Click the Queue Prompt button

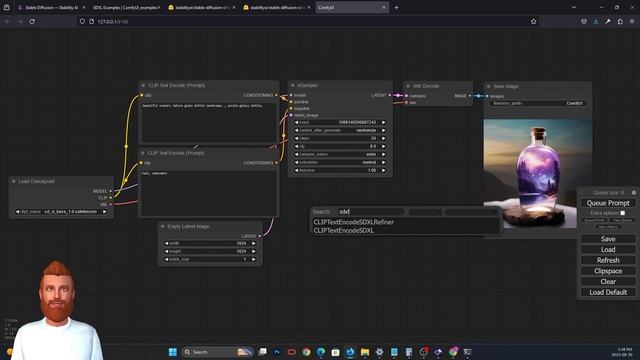click(608, 203)
